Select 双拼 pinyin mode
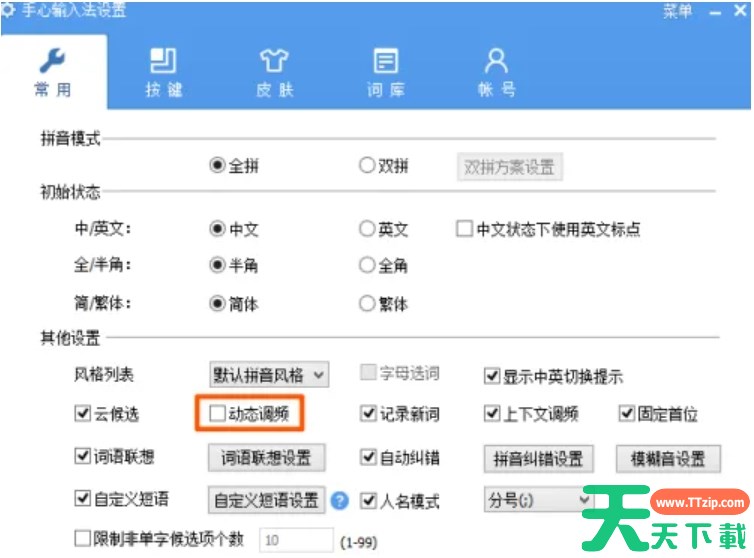The width and height of the screenshot is (754, 558). pos(367,165)
